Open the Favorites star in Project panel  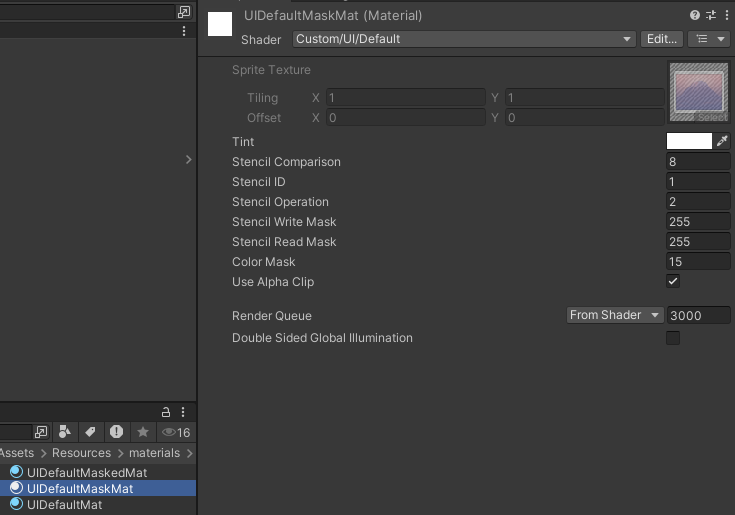pyautogui.click(x=143, y=432)
